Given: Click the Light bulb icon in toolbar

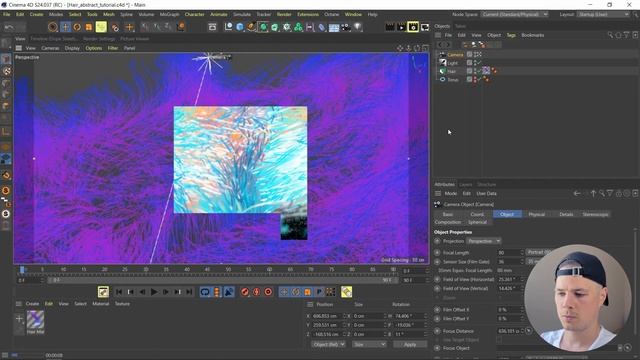Looking at the screenshot, I should pos(358,27).
